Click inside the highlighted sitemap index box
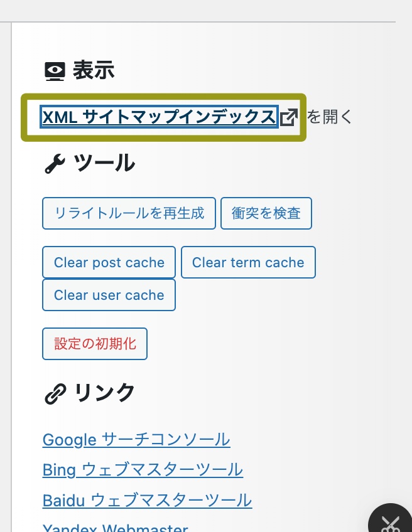 [x=159, y=117]
